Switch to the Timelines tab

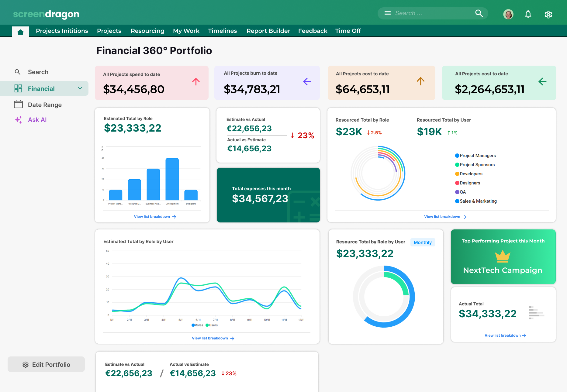[222, 31]
